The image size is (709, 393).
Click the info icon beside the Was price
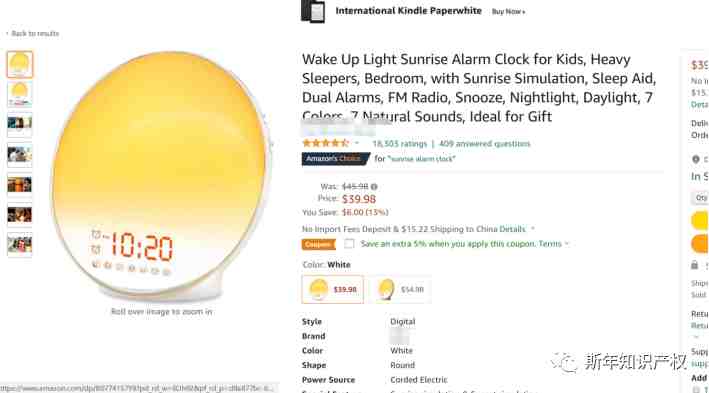click(374, 186)
